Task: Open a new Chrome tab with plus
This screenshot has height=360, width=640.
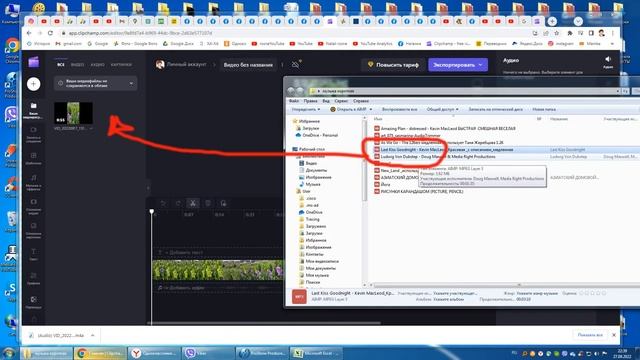Action: (x=552, y=21)
